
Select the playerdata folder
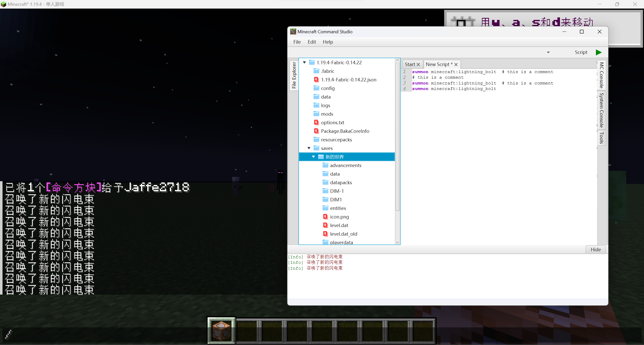tap(338, 242)
